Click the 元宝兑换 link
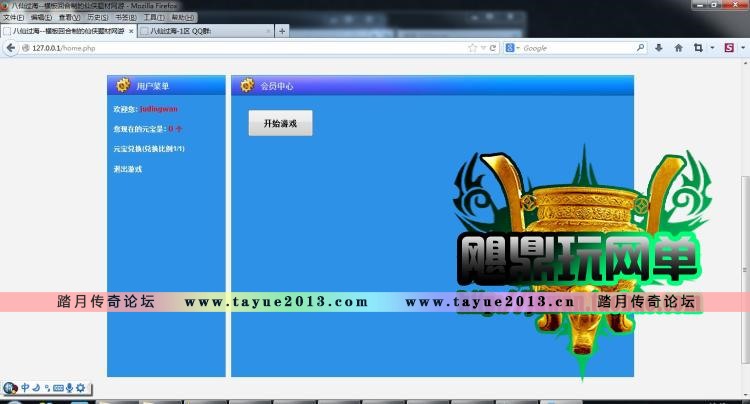 point(149,149)
